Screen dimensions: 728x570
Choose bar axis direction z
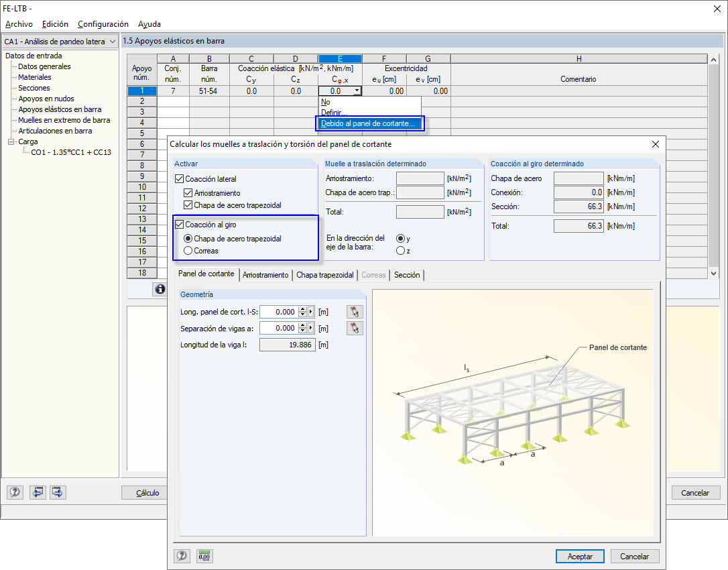click(x=400, y=251)
